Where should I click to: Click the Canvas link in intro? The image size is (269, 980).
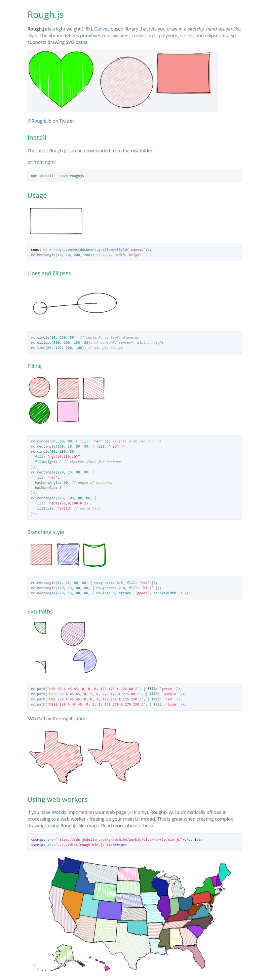pyautogui.click(x=102, y=29)
